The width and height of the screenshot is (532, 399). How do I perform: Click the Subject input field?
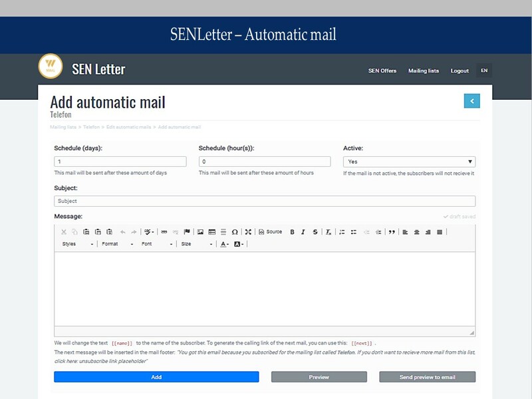(x=265, y=201)
